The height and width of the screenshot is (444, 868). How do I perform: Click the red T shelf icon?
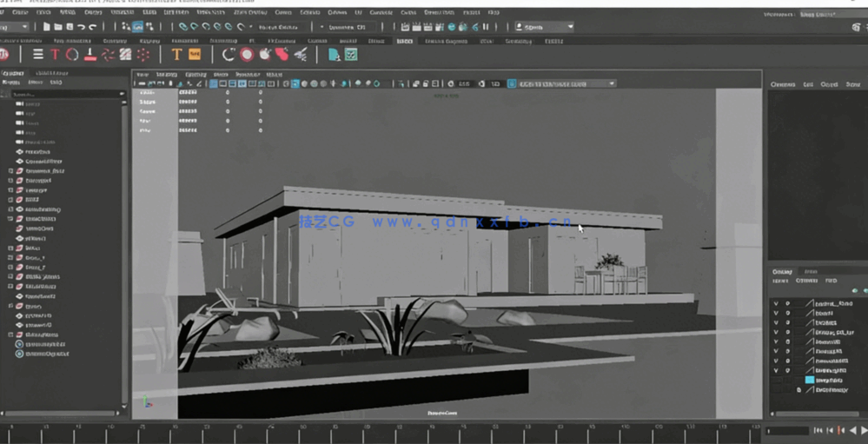point(55,55)
